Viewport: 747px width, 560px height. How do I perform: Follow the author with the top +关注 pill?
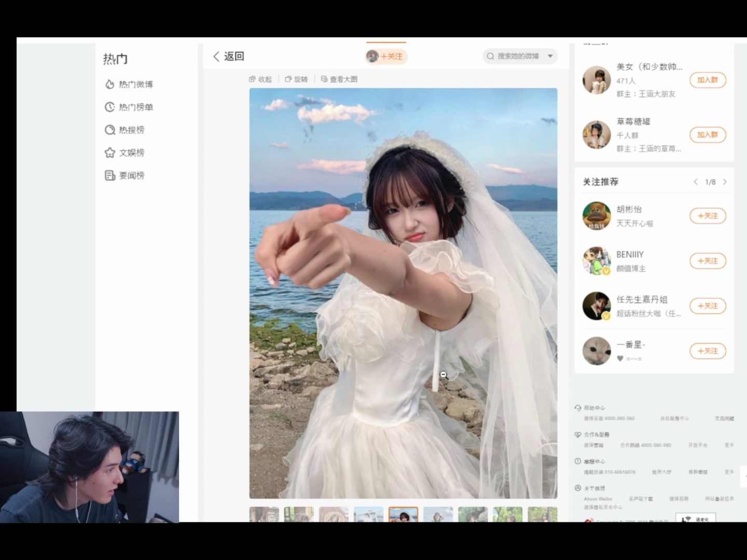coord(386,57)
